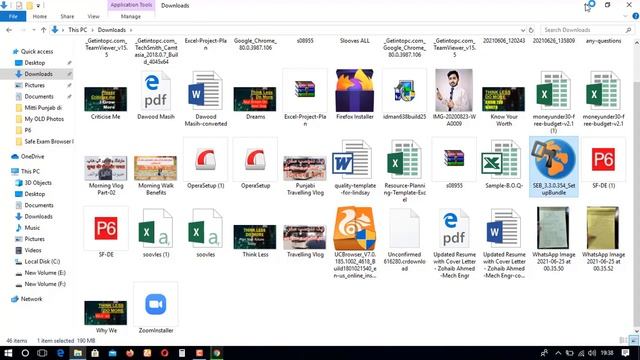Open Desktop in Quick access
Viewport: 640px width, 360px height.
(35, 63)
